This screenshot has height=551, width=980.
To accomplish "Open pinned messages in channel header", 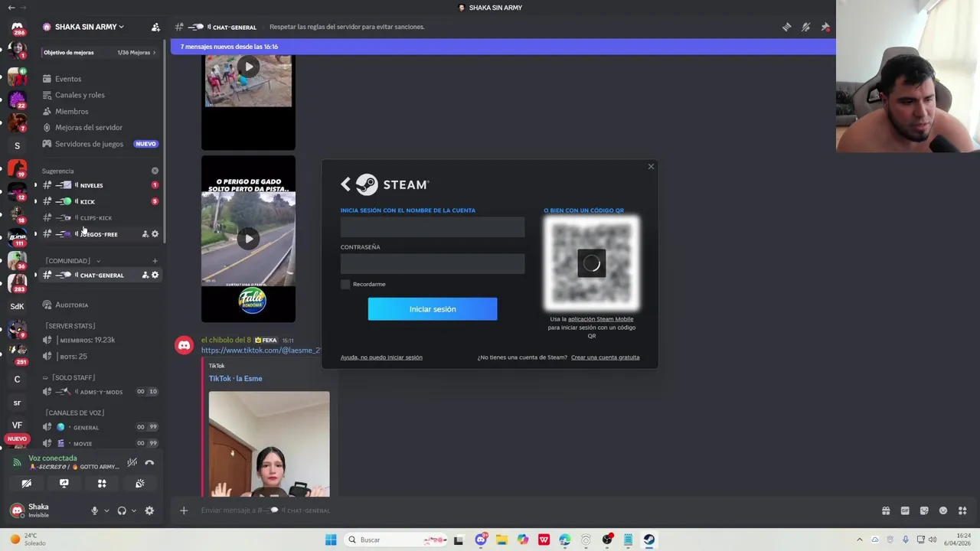I will (x=825, y=27).
